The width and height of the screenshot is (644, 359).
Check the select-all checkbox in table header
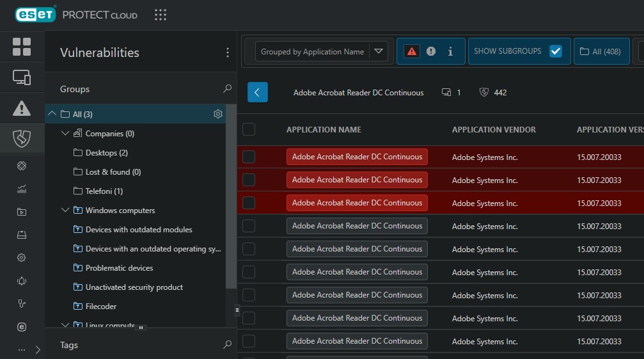[249, 129]
